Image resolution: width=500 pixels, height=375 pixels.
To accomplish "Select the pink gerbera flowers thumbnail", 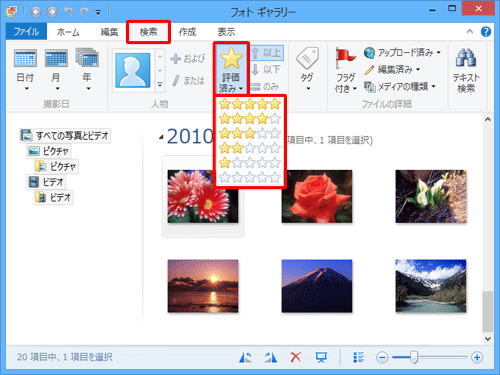I will pyautogui.click(x=203, y=196).
